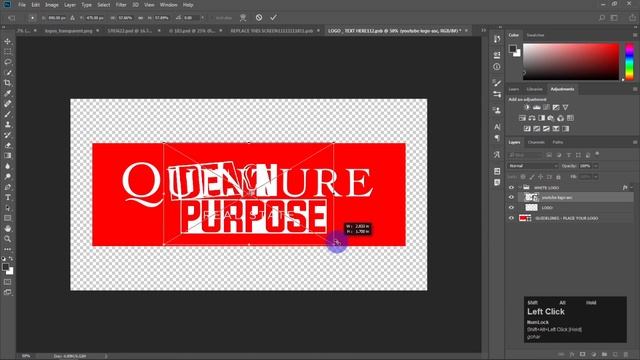Open the Filter menu
This screenshot has height=360, width=640.
click(x=121, y=5)
